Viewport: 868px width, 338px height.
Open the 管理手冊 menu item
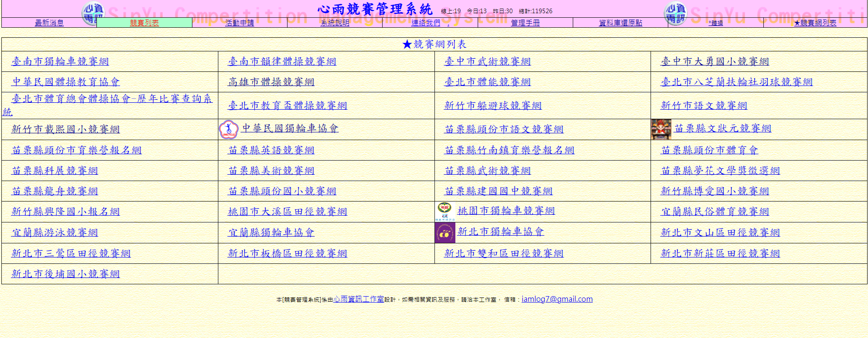[x=525, y=23]
